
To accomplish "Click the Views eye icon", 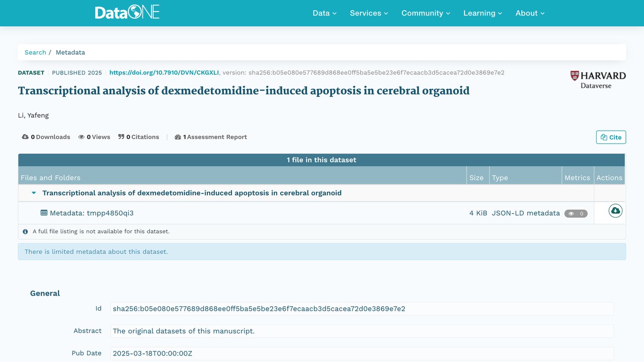I will pos(82,137).
